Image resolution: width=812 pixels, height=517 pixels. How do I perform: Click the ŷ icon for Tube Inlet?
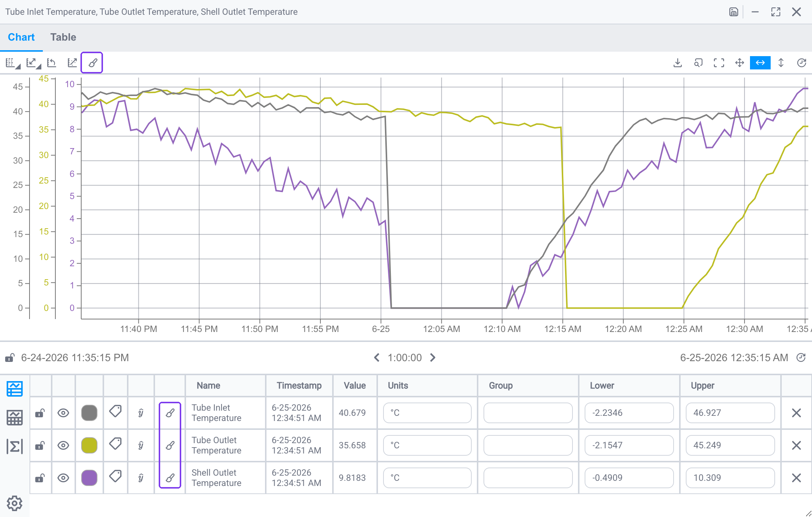click(x=141, y=413)
